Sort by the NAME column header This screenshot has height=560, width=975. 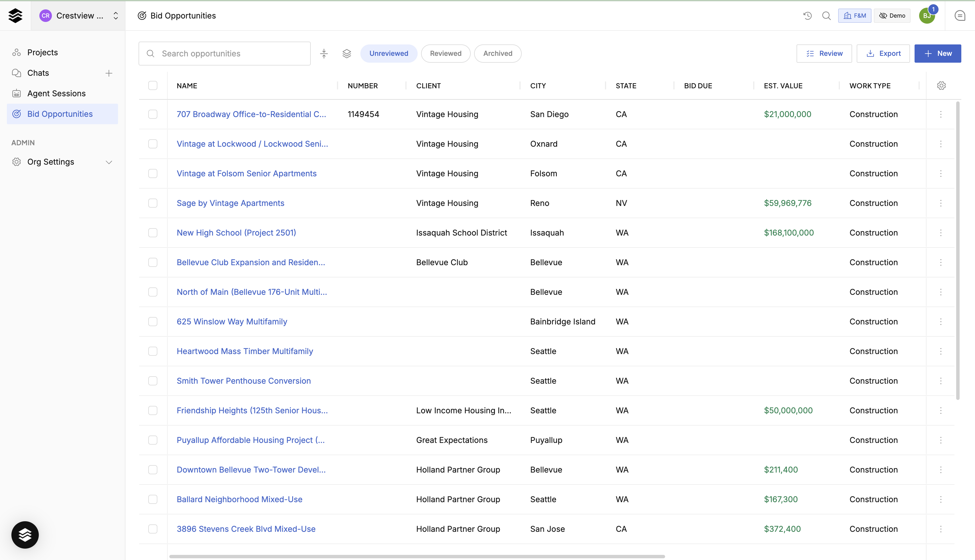click(x=187, y=86)
